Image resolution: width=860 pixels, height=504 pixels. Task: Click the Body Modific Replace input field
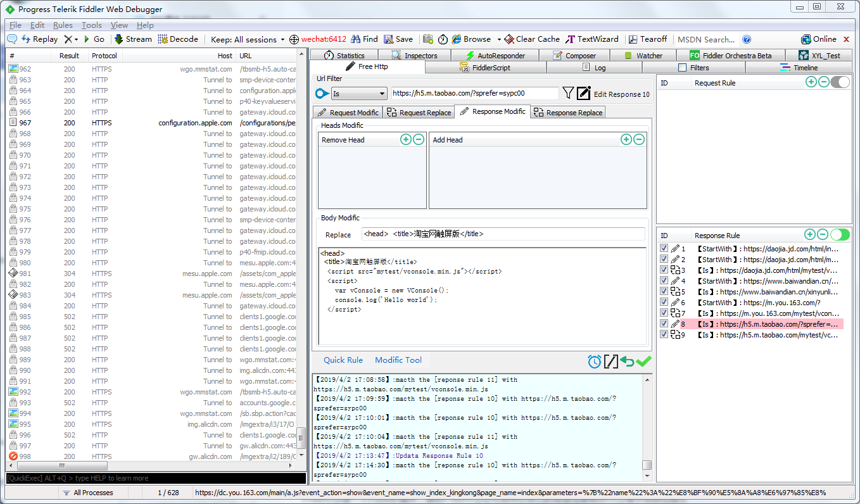pos(503,234)
